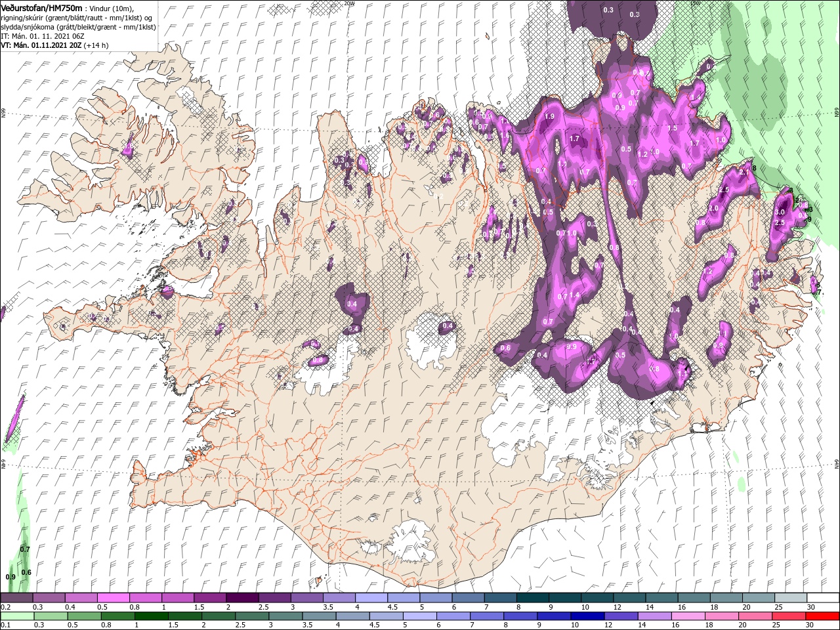
Task: Click the 'VT: Mán. 01.11.2021 20Z' valid time
Action: 41,45
